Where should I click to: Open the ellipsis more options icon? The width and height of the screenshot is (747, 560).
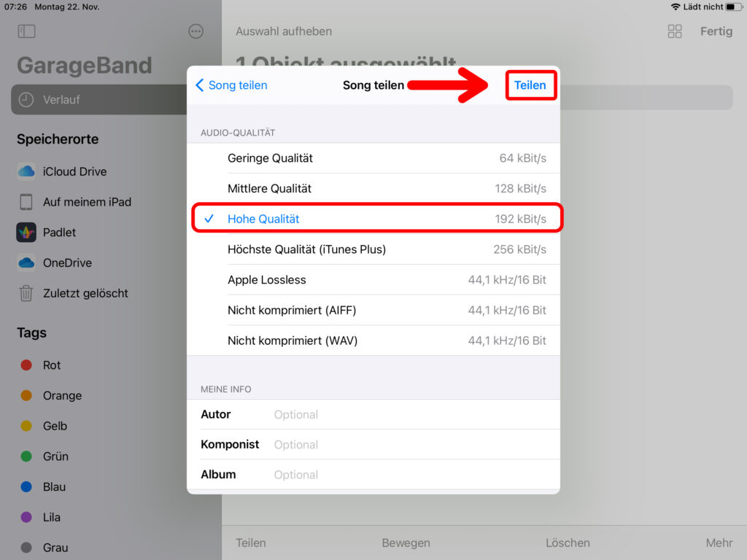click(196, 31)
